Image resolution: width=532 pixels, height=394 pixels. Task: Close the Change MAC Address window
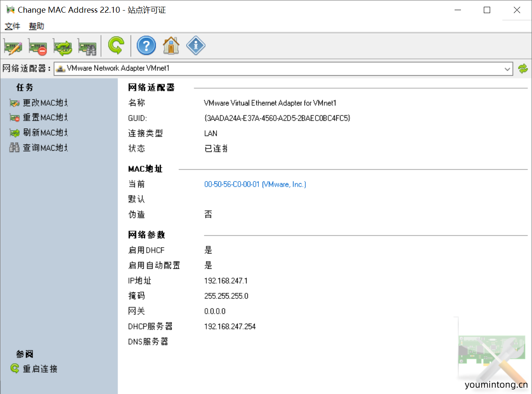coord(517,10)
